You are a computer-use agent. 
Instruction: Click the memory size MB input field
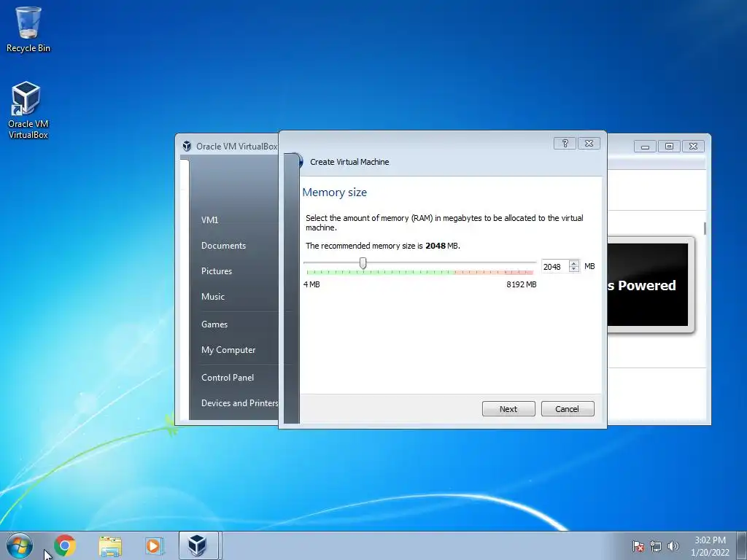click(554, 267)
